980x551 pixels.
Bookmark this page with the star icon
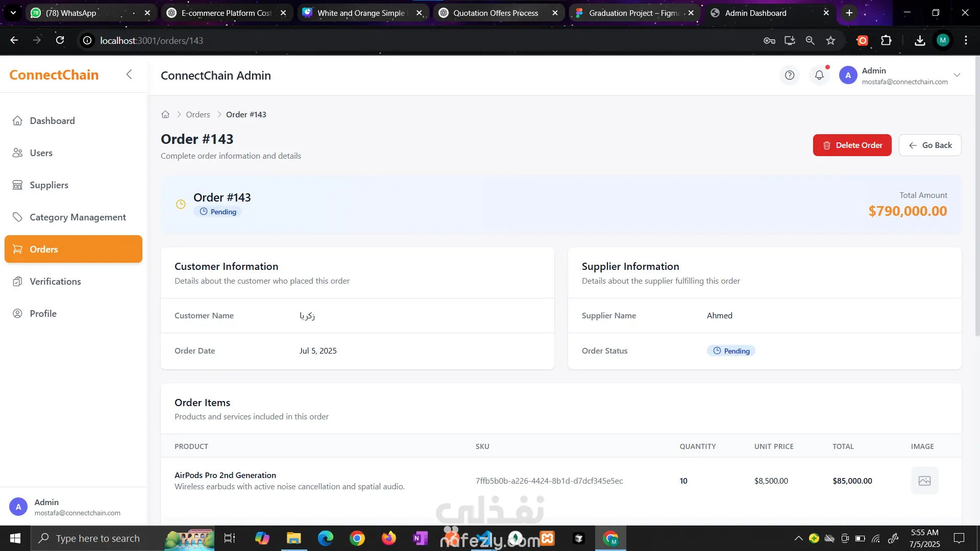click(831, 40)
